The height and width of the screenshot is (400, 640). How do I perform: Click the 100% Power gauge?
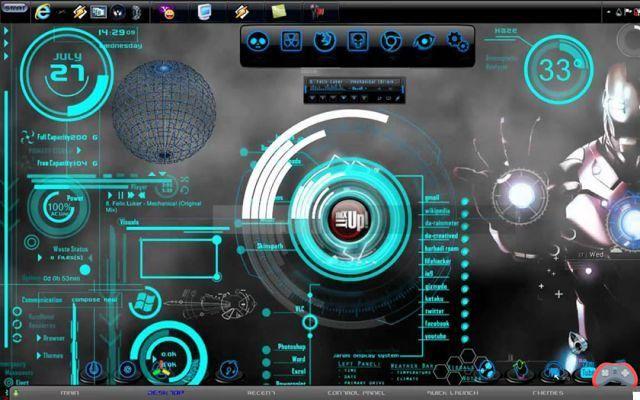click(x=59, y=207)
